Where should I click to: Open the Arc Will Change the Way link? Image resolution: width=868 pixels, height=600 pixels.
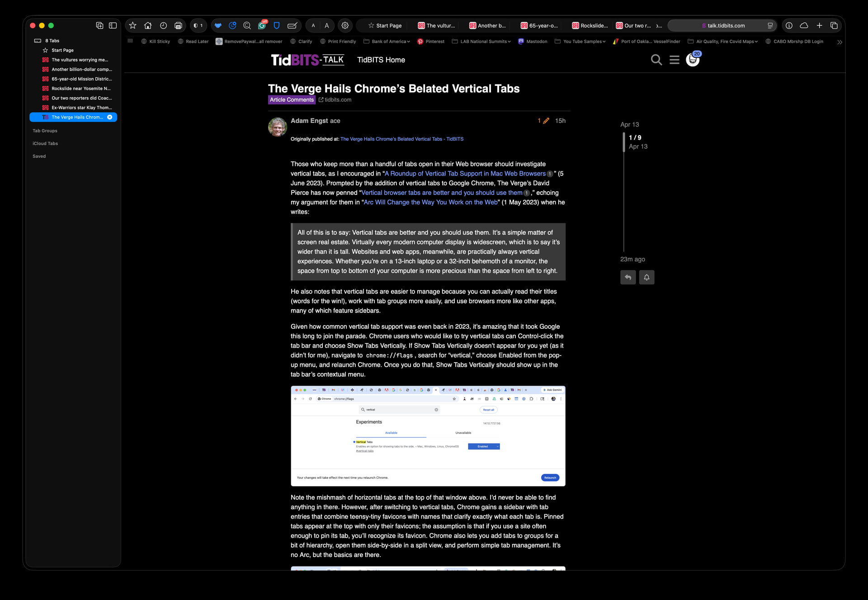430,202
